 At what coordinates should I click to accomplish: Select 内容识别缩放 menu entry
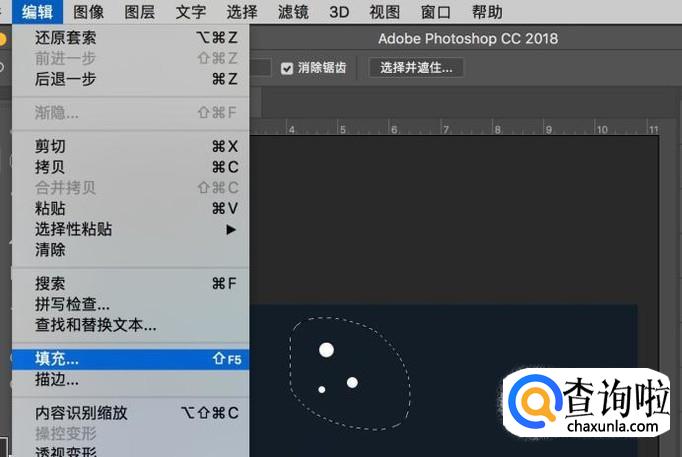(x=130, y=413)
